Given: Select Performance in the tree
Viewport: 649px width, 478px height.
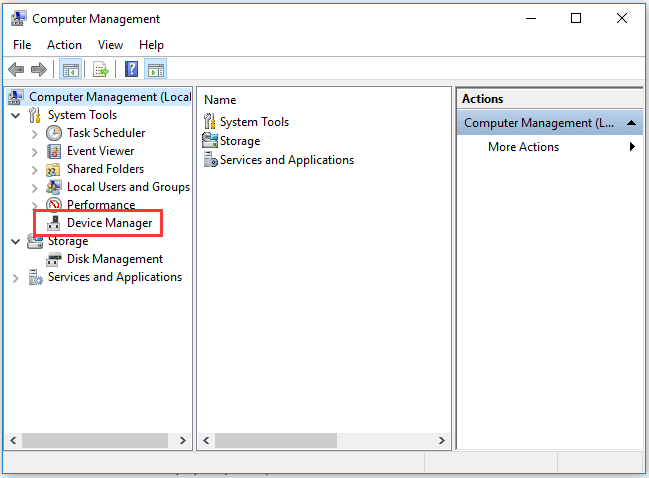Looking at the screenshot, I should click(x=101, y=205).
